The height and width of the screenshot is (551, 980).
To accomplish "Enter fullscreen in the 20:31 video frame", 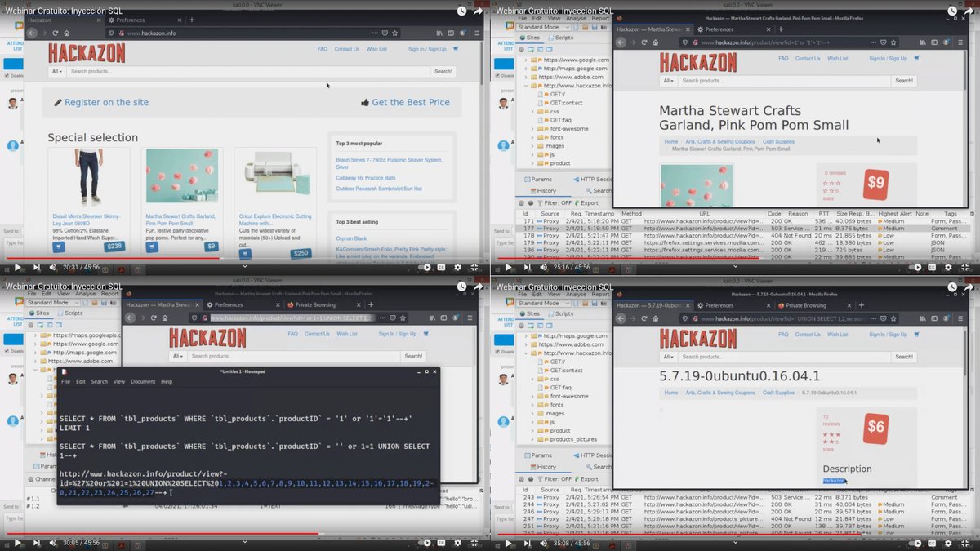I will point(476,267).
